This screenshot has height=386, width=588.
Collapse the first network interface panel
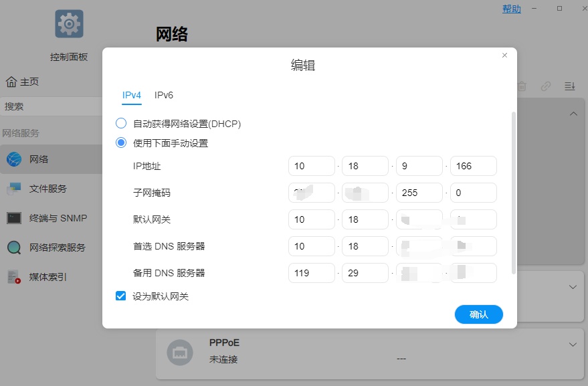pos(573,113)
